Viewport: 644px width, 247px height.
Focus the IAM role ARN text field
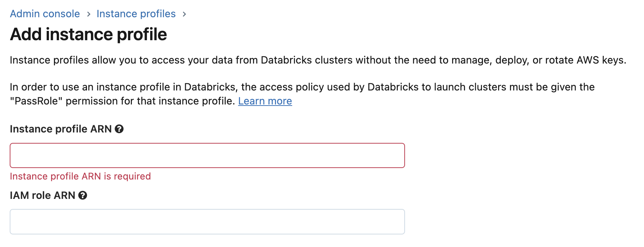click(207, 222)
